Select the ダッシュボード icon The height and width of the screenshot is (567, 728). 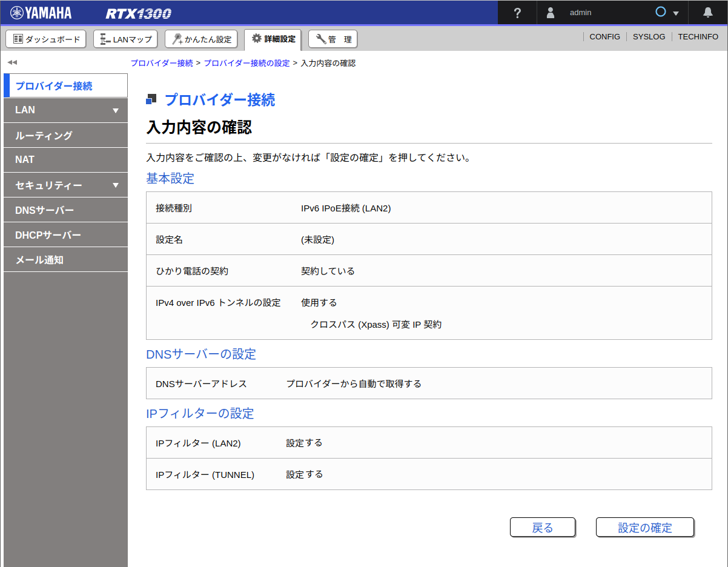18,39
